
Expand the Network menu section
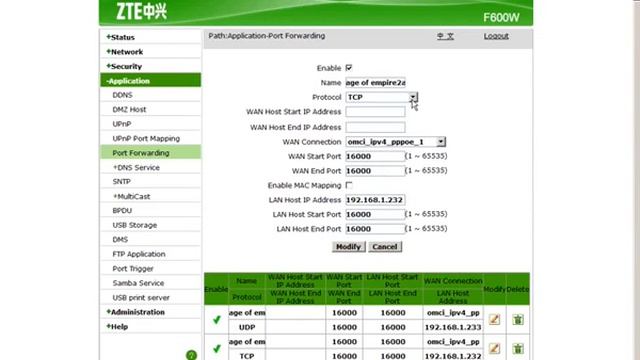[x=124, y=52]
